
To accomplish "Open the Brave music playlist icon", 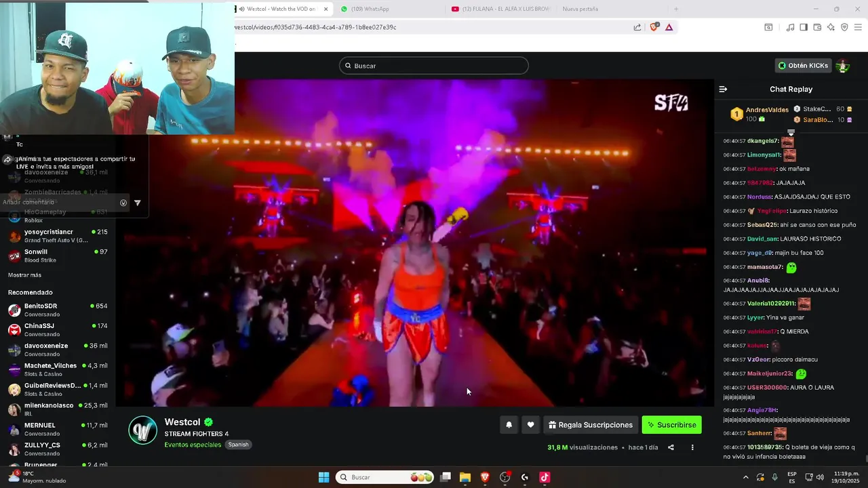I will 790,27.
